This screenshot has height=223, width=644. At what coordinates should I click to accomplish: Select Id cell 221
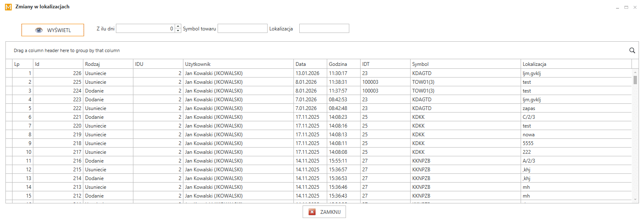coord(58,117)
